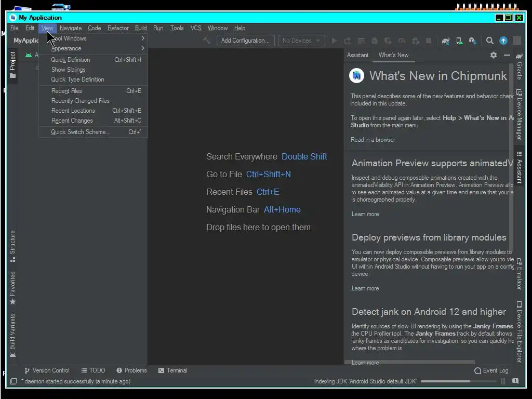
Task: Click the Make Project hammer icon
Action: [x=206, y=41]
